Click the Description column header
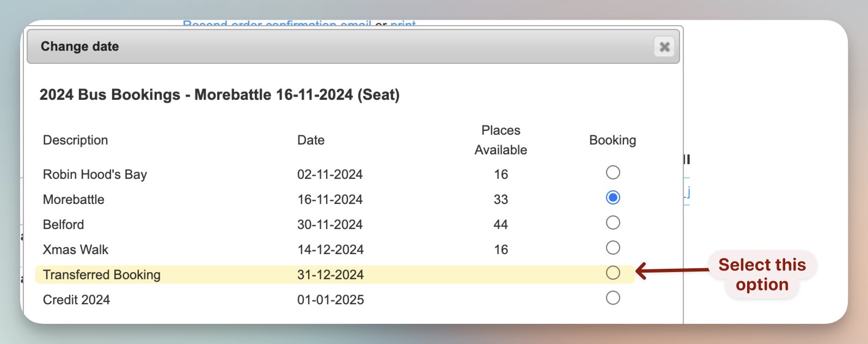This screenshot has width=868, height=344. tap(75, 140)
